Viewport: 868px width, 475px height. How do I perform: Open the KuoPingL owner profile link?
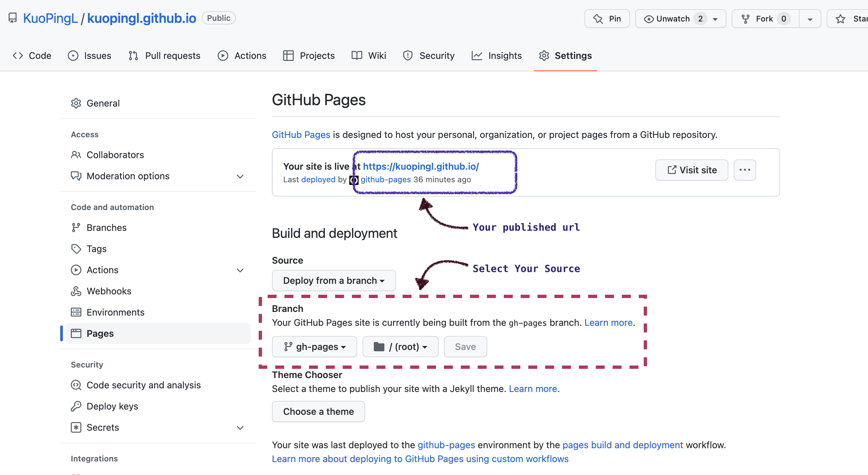(x=50, y=18)
